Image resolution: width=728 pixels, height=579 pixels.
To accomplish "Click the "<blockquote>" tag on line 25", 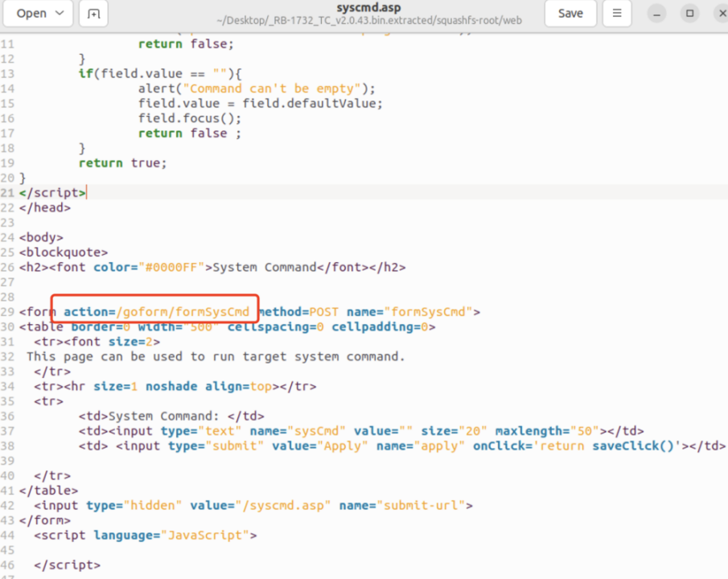I will (x=64, y=253).
